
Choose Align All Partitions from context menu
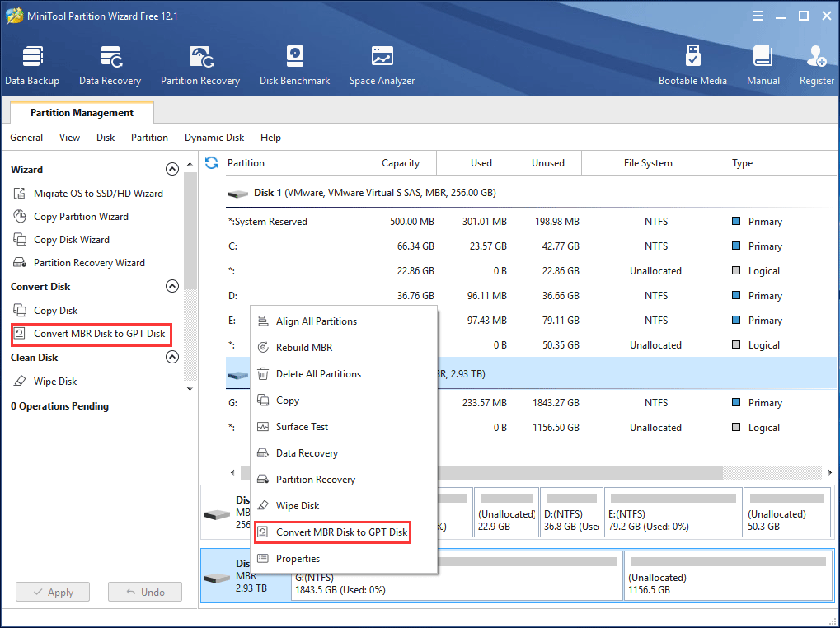345,321
